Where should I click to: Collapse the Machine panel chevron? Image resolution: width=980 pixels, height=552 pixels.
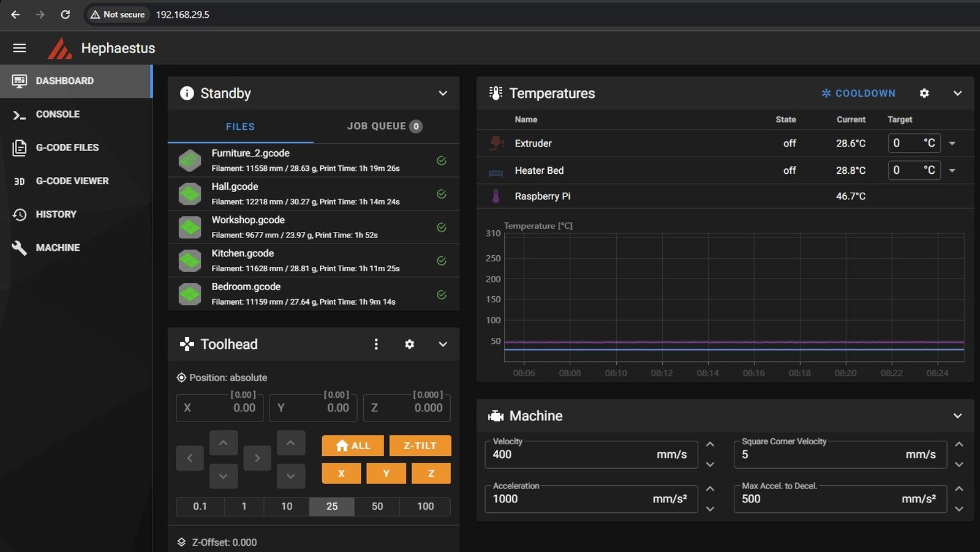(957, 416)
